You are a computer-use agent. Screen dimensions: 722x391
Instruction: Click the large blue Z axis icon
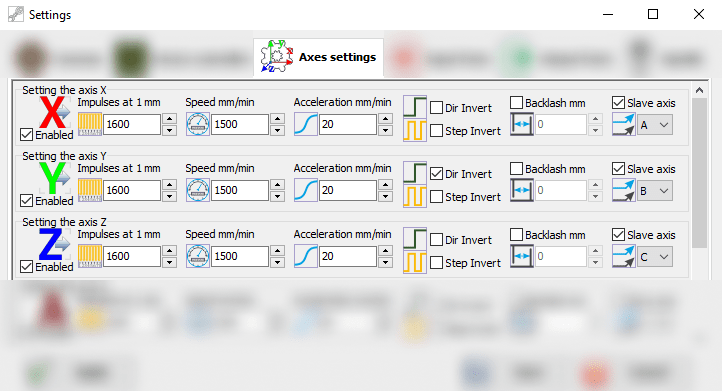pyautogui.click(x=53, y=244)
